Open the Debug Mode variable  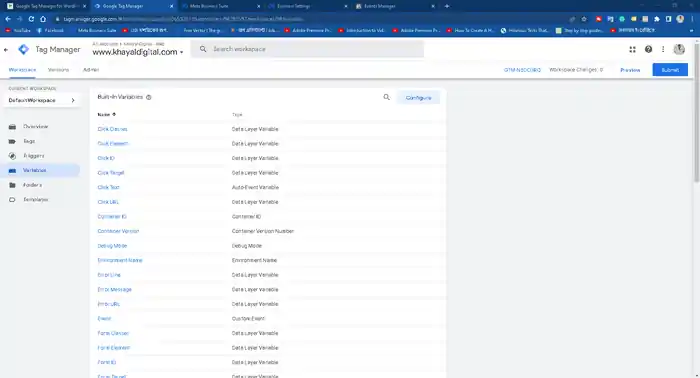112,246
